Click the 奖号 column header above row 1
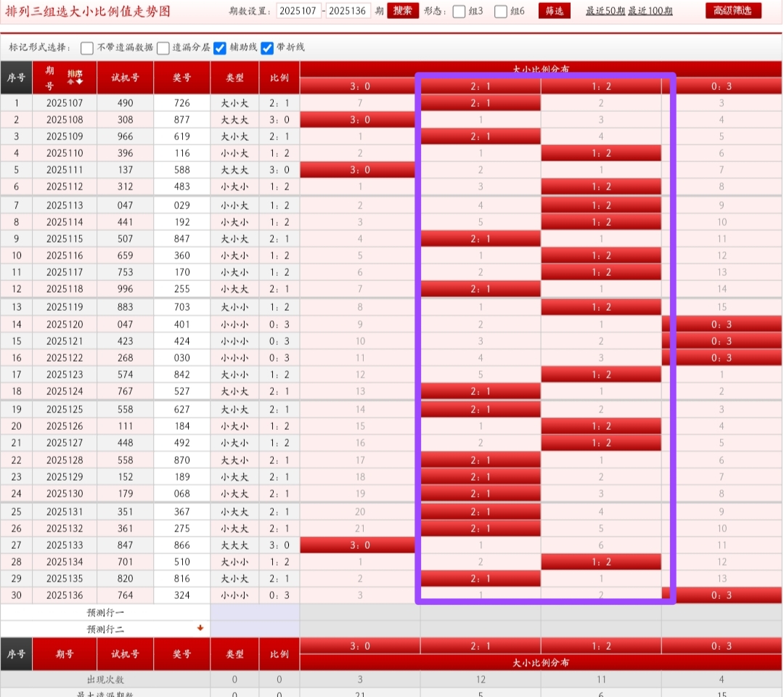 pyautogui.click(x=182, y=78)
